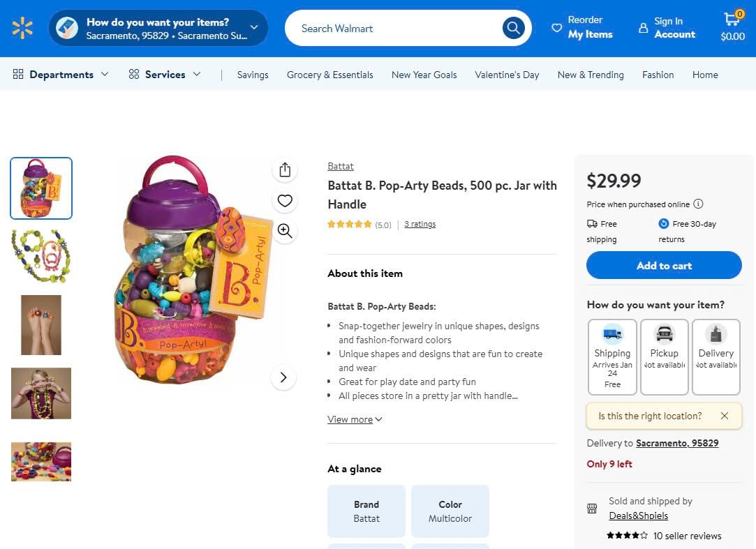Click the share product icon
Image resolution: width=756 pixels, height=549 pixels.
point(284,170)
